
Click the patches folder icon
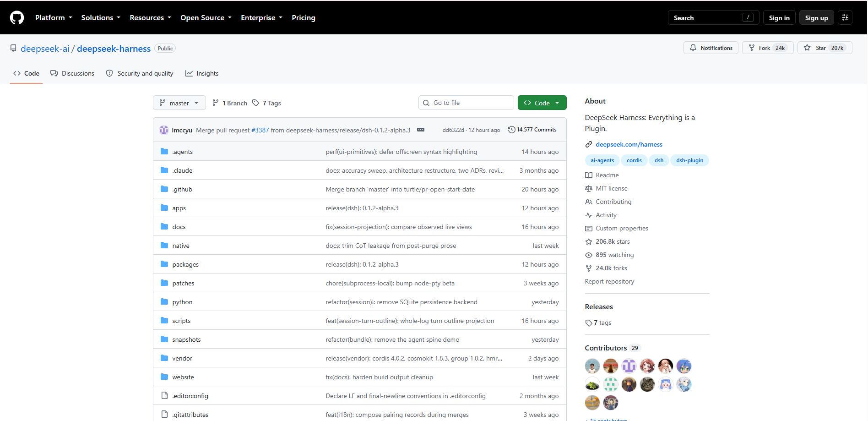tap(164, 283)
